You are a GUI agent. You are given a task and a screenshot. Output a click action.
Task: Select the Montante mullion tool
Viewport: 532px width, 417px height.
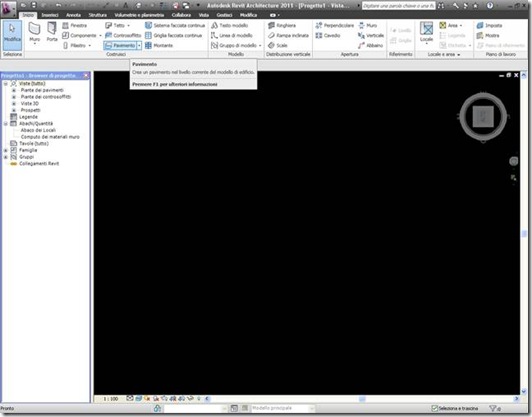point(159,45)
